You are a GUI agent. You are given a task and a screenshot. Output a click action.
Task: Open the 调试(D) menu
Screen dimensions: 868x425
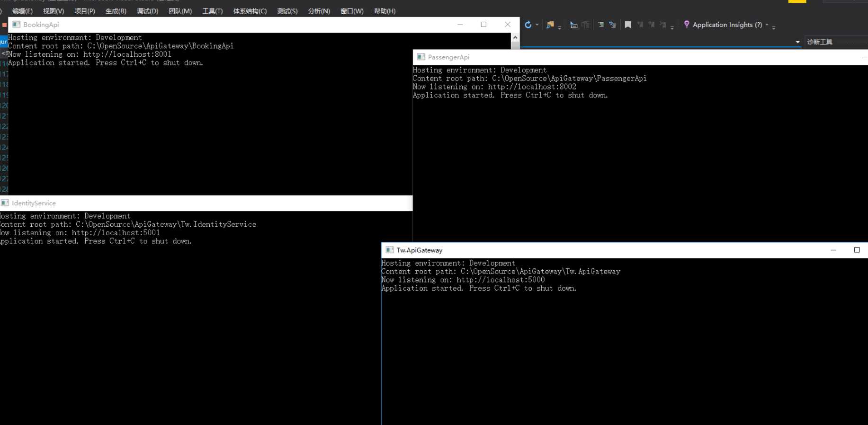click(x=148, y=11)
